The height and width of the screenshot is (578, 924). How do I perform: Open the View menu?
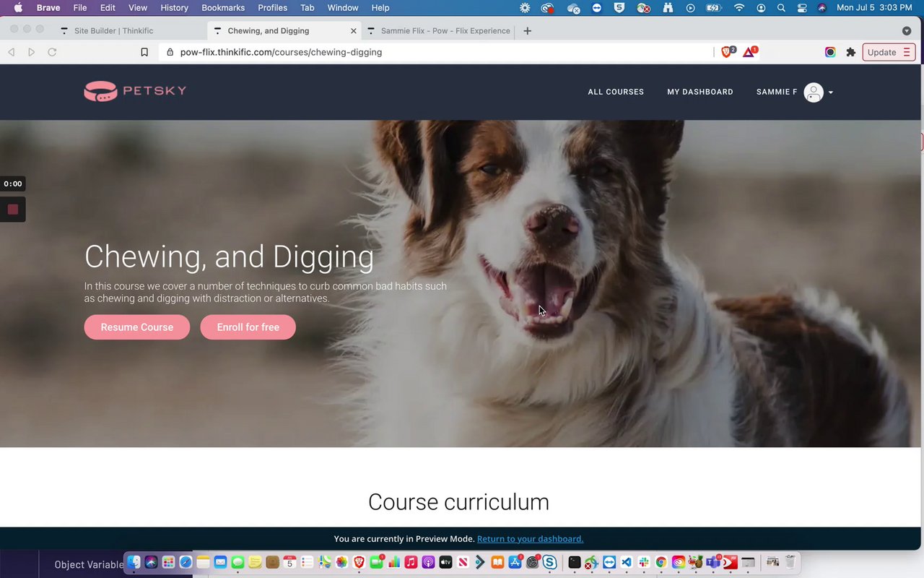138,8
